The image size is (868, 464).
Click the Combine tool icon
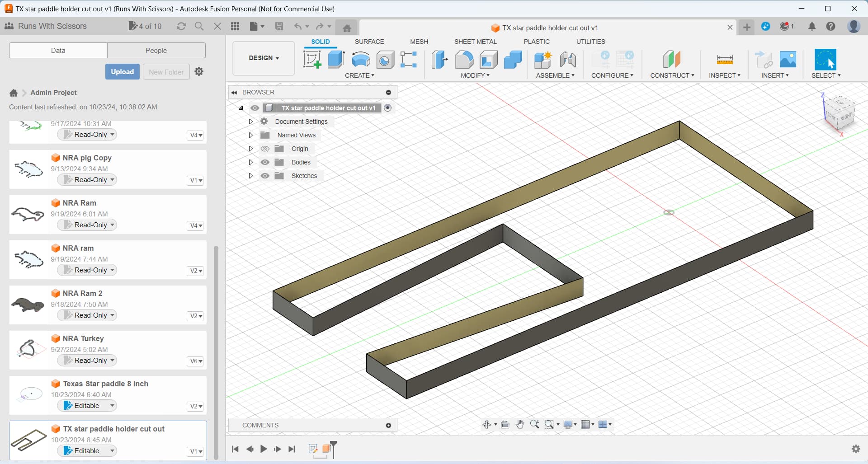tap(513, 59)
